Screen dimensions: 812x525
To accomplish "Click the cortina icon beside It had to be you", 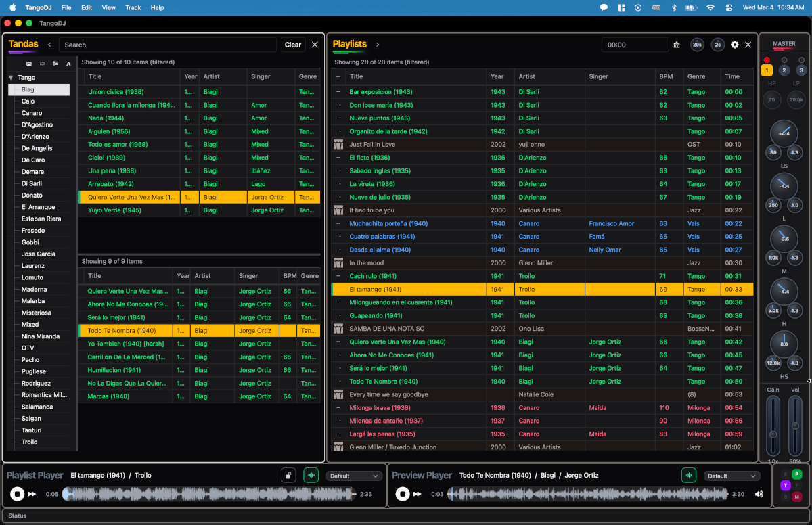I will (x=339, y=210).
